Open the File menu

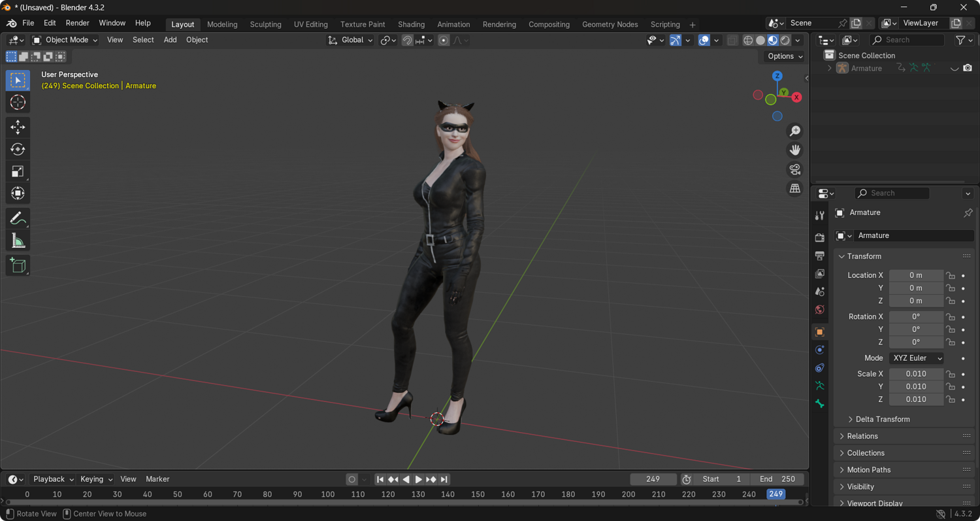(28, 24)
